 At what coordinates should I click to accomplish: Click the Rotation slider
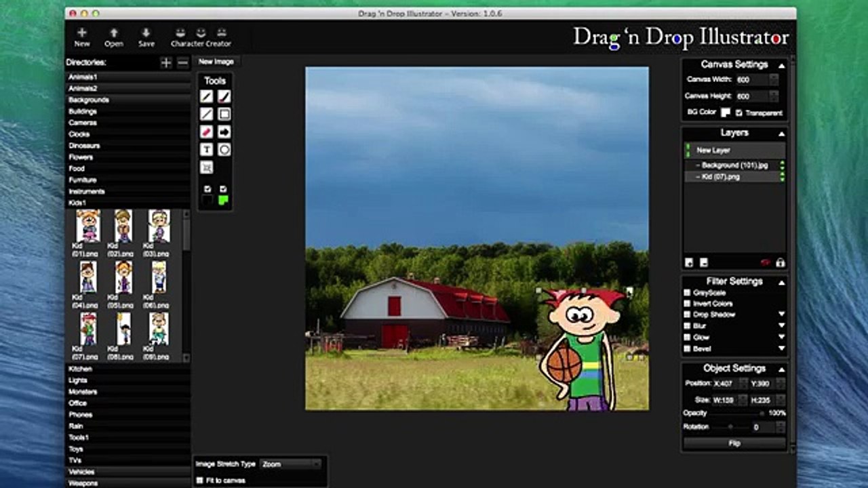(x=731, y=427)
